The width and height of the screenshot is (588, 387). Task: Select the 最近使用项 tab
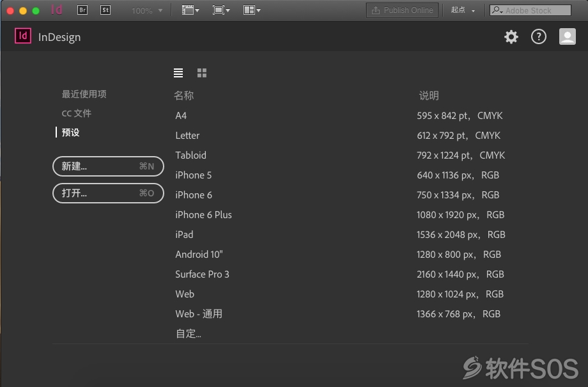click(84, 94)
